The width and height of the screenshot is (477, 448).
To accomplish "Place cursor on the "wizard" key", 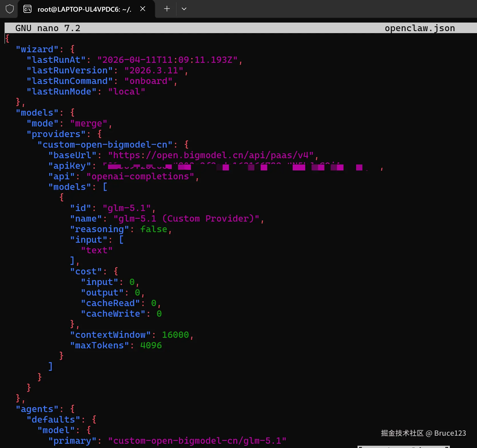I will tap(37, 49).
